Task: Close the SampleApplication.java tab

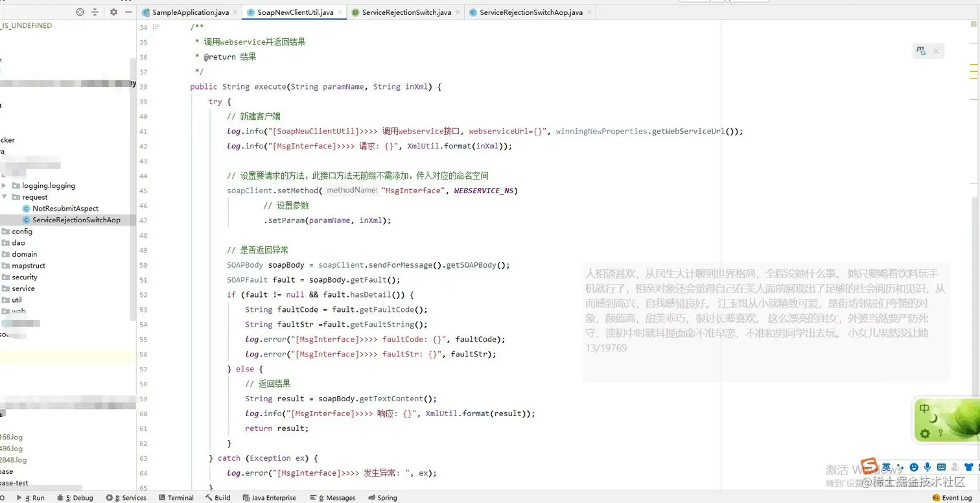Action: click(235, 12)
